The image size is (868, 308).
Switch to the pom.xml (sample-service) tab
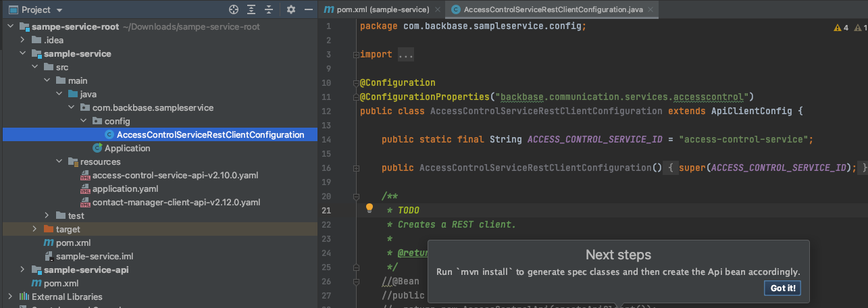point(382,9)
